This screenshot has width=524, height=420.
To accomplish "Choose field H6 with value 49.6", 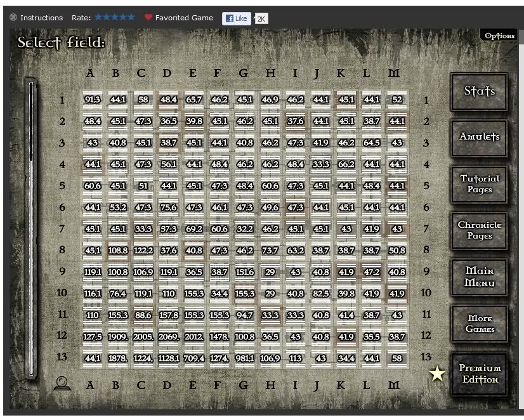I will 270,207.
